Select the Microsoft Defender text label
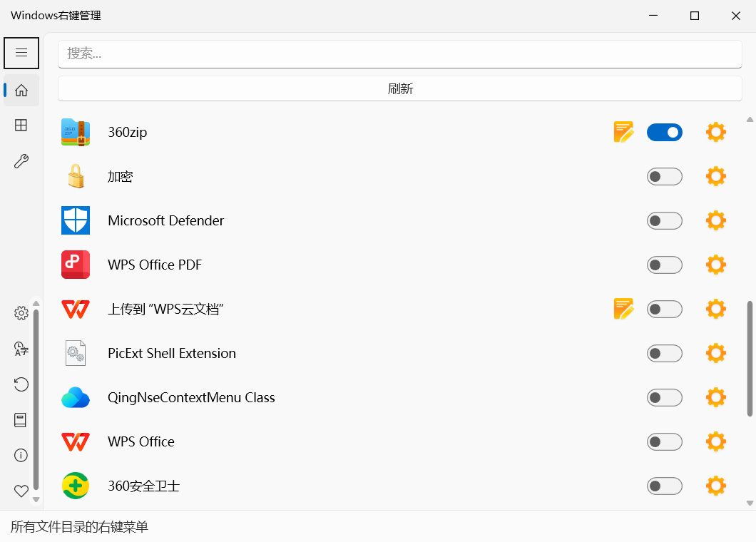This screenshot has width=756, height=542. tap(166, 221)
